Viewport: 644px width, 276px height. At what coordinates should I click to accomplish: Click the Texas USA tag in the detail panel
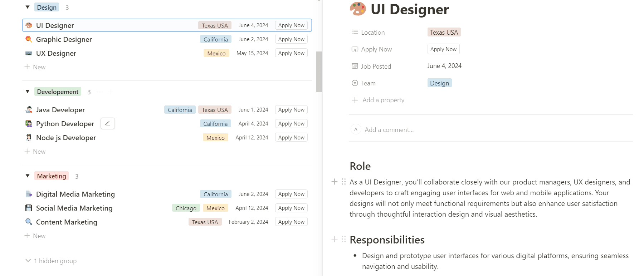point(444,33)
